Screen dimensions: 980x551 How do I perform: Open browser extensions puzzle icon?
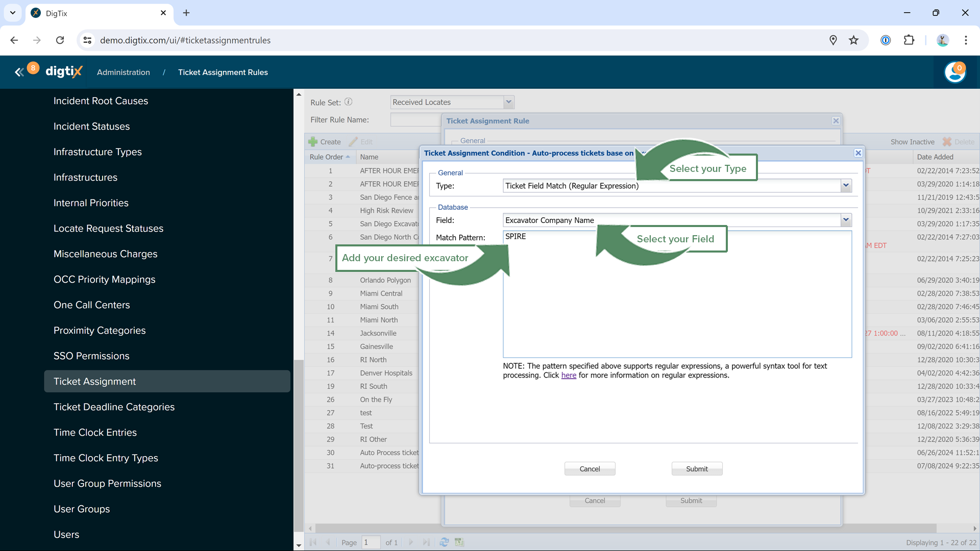[x=909, y=40]
